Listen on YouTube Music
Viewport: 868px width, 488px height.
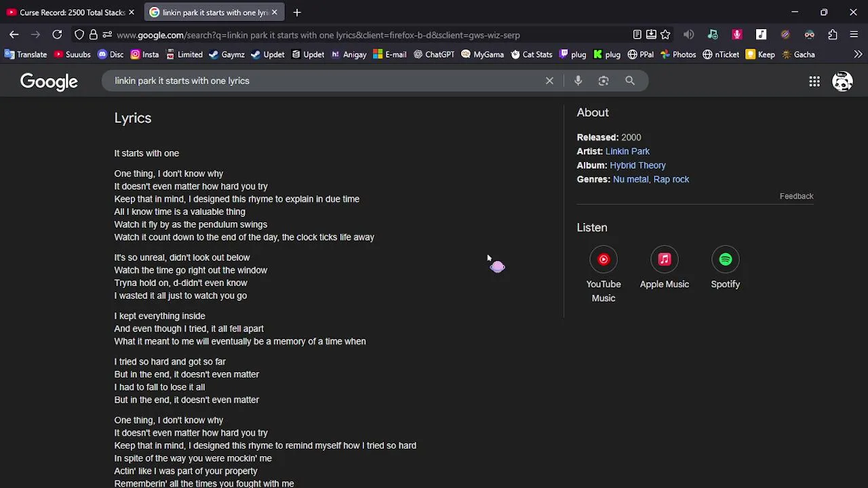tap(604, 275)
